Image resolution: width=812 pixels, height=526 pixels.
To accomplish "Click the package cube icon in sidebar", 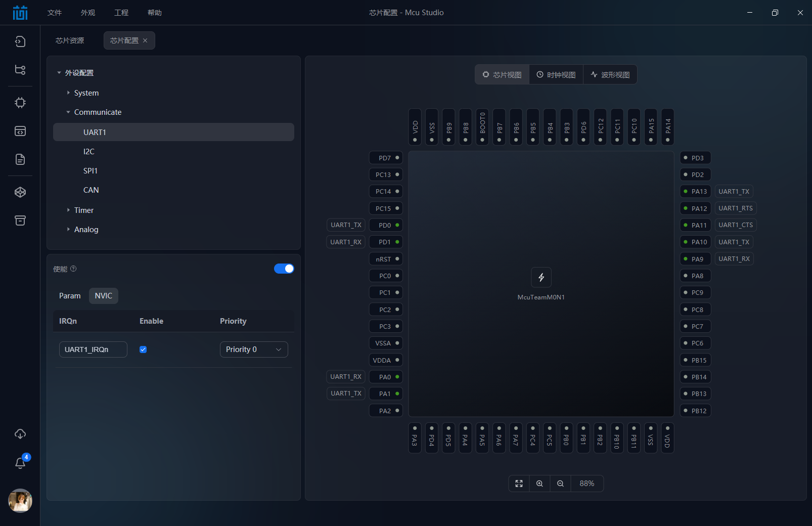I will (20, 192).
